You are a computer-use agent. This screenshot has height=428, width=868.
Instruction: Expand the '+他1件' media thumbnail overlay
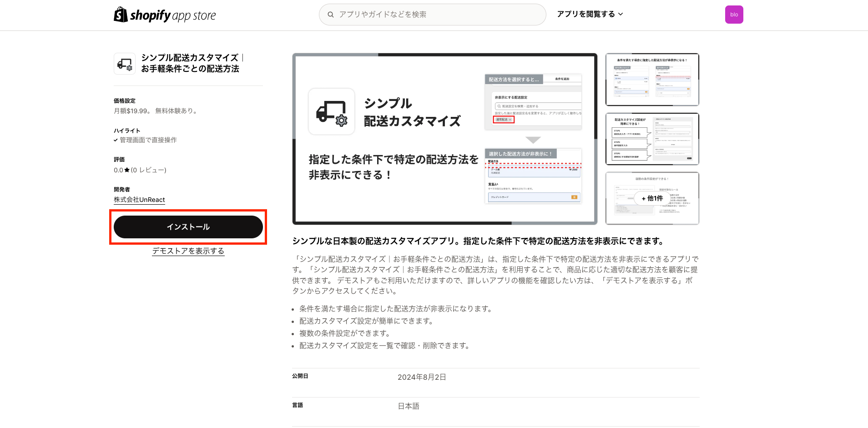tap(652, 198)
